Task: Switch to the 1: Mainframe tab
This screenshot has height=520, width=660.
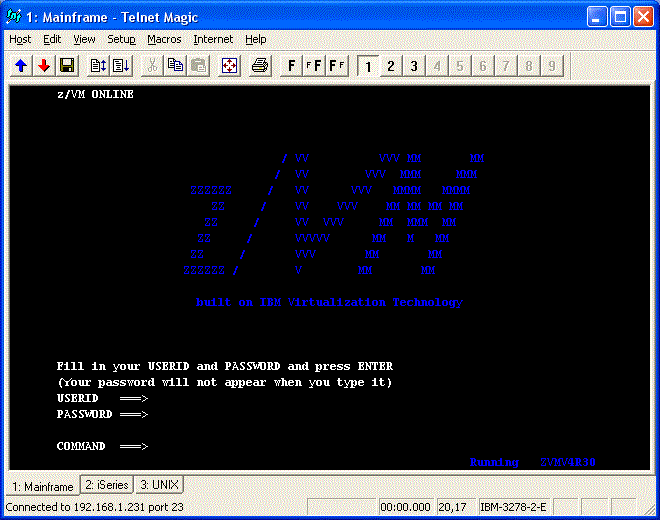Action: click(43, 487)
